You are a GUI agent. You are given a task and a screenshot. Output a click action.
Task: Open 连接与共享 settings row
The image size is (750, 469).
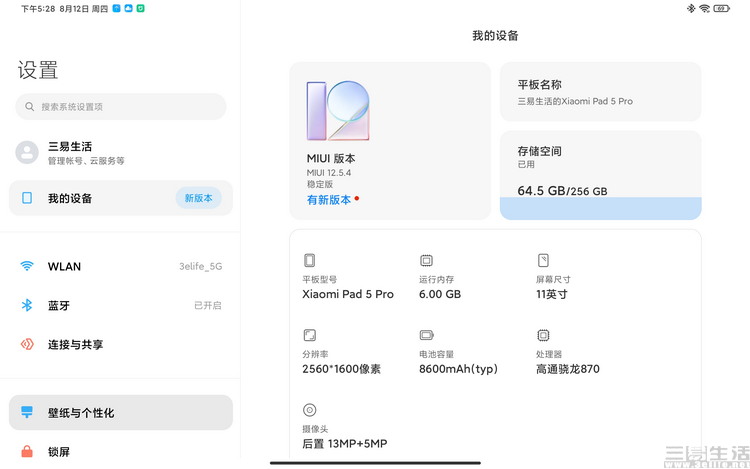coord(121,344)
